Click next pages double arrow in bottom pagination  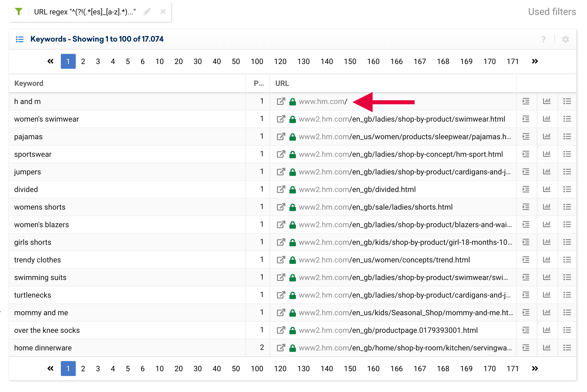pyautogui.click(x=535, y=369)
